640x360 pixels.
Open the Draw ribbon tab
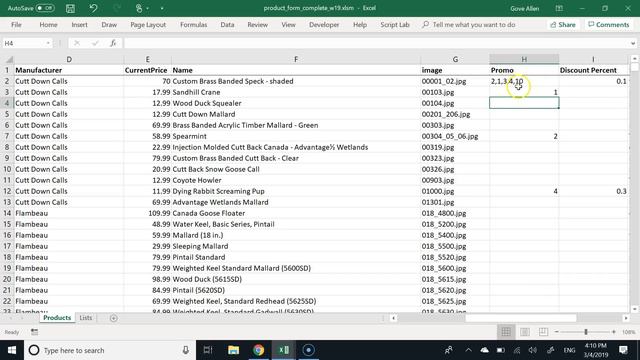pyautogui.click(x=109, y=25)
